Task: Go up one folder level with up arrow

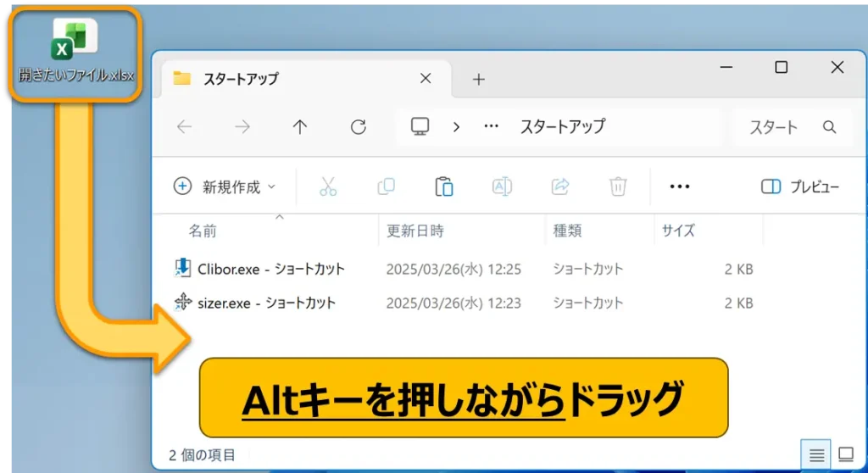Action: [299, 127]
